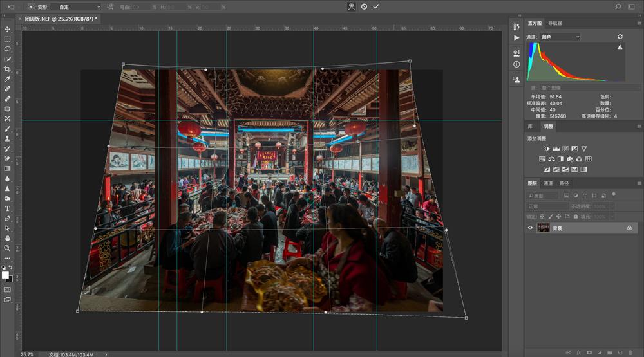Swap foreground and background colors

click(11, 267)
